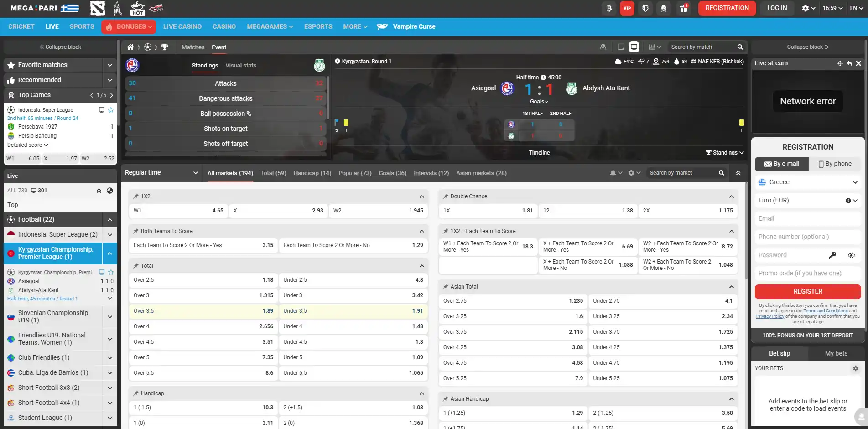This screenshot has width=868, height=429.
Task: Show password using the crossed eye icon
Action: [x=852, y=255]
